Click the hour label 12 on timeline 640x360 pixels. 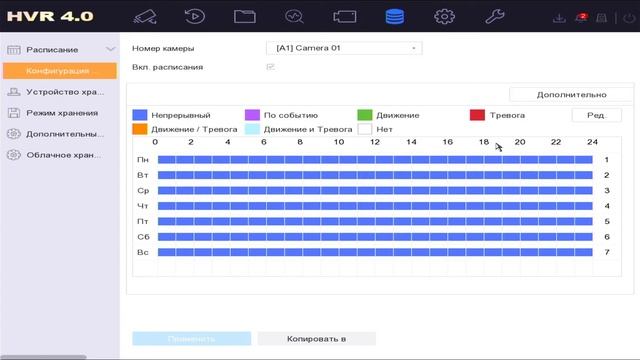[x=375, y=142]
